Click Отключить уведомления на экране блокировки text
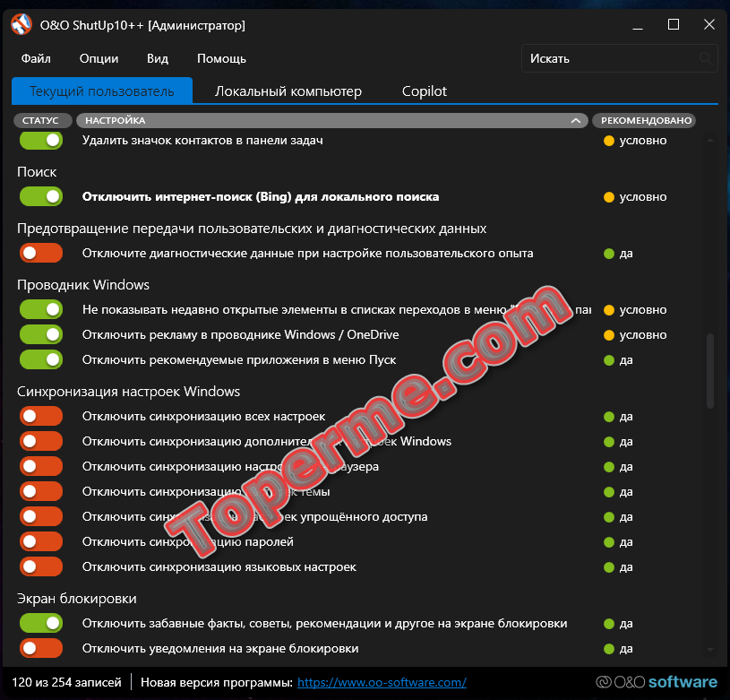Screen dimensions: 730x700 [x=220, y=648]
